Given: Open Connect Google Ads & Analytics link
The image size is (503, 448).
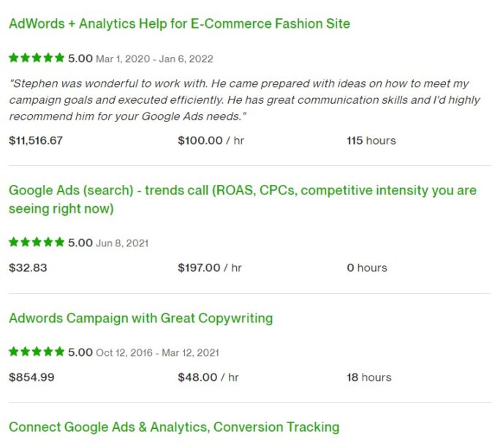Looking at the screenshot, I should pos(174,428).
